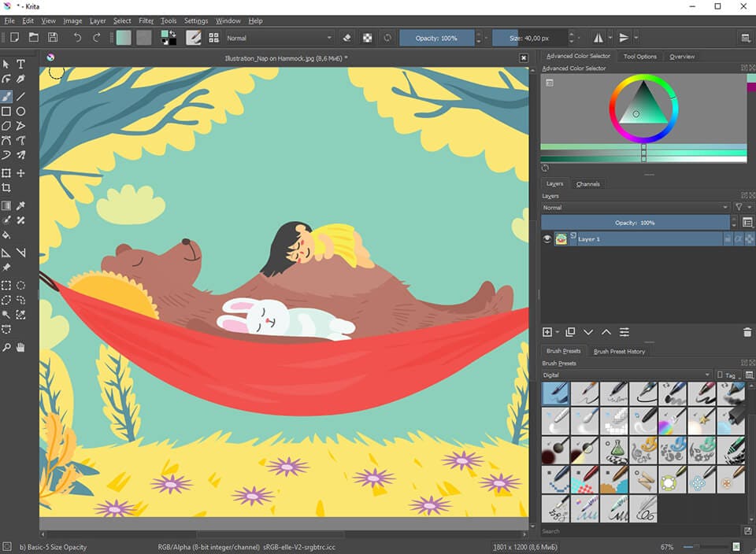Image resolution: width=756 pixels, height=554 pixels.
Task: Toggle the eraser mode button
Action: 347,37
